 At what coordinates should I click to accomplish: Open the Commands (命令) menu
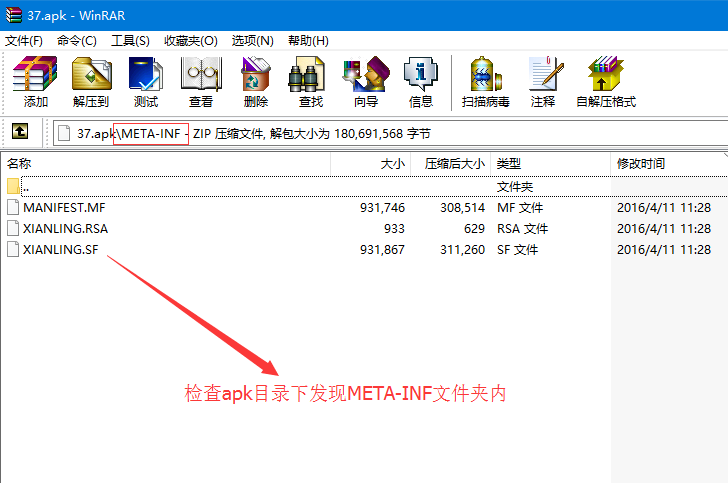[x=77, y=41]
